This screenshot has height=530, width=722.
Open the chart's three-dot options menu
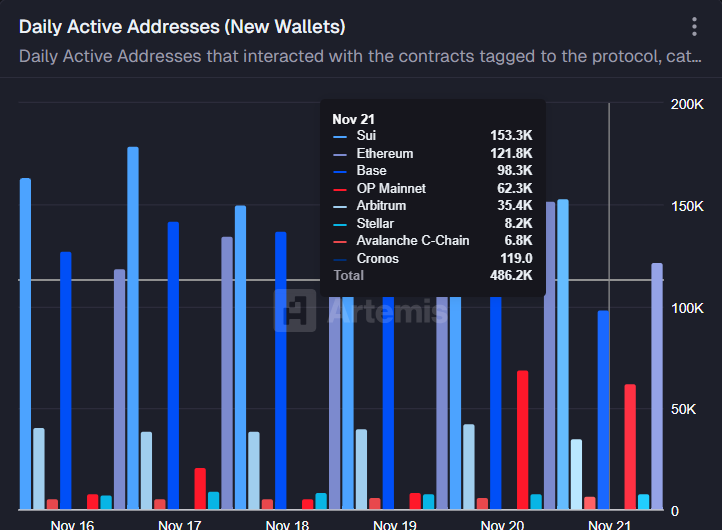coord(694,27)
